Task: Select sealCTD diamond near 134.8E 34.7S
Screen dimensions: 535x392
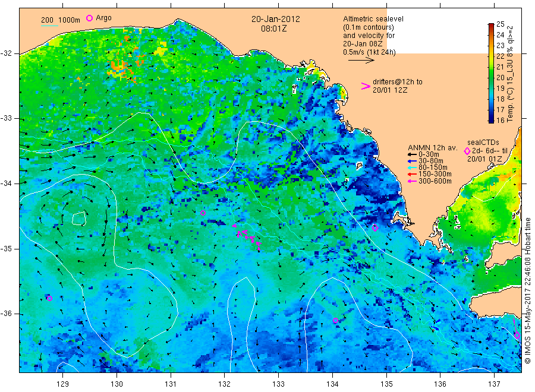Action: point(375,228)
